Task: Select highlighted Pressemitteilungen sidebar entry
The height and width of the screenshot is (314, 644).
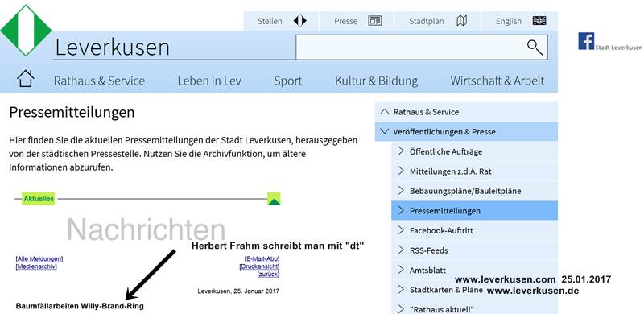Action: click(474, 210)
